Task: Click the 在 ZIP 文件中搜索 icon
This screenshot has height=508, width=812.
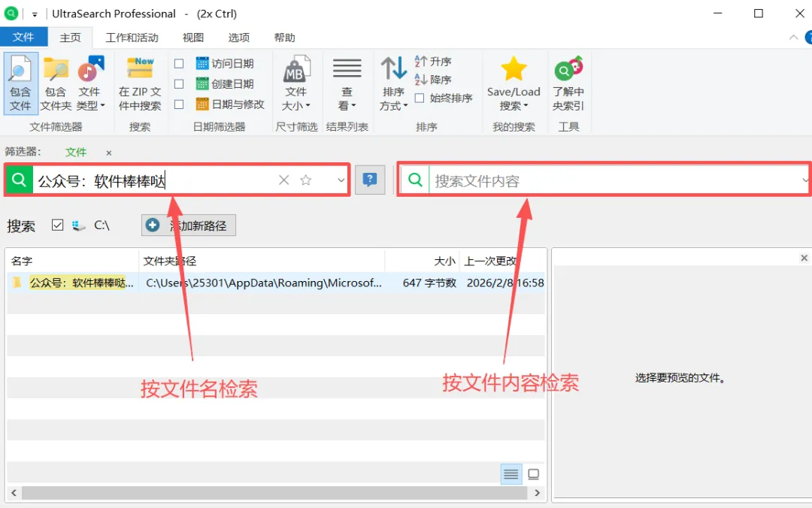Action: coord(140,68)
